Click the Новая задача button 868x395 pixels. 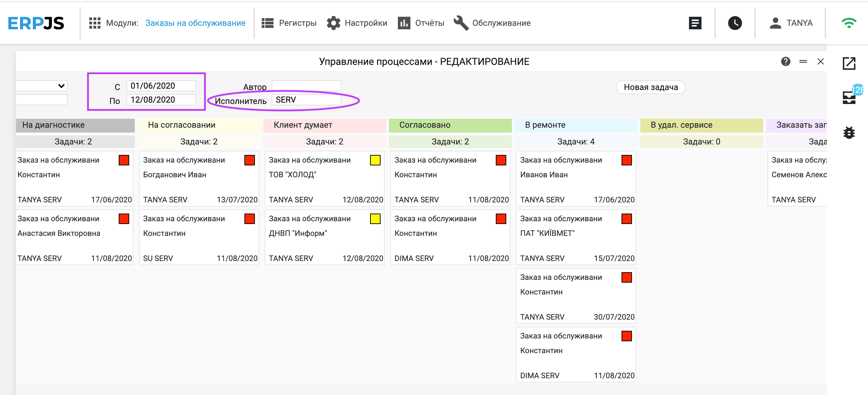pos(650,87)
